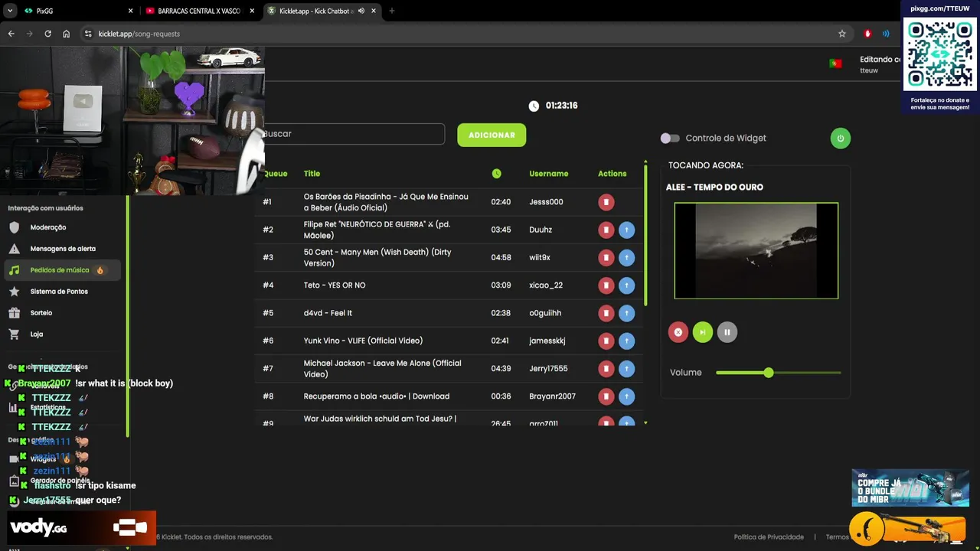Click the Loja shopping cart icon
980x551 pixels.
14,334
